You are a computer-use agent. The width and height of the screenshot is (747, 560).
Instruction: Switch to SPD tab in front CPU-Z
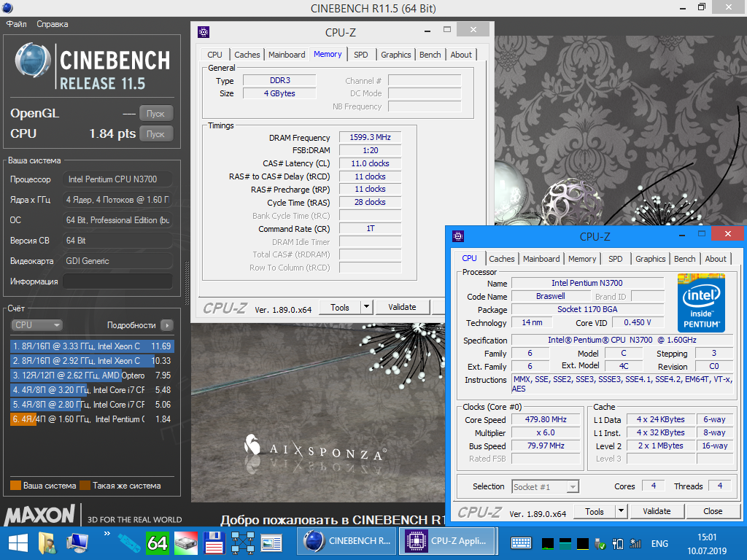point(616,259)
